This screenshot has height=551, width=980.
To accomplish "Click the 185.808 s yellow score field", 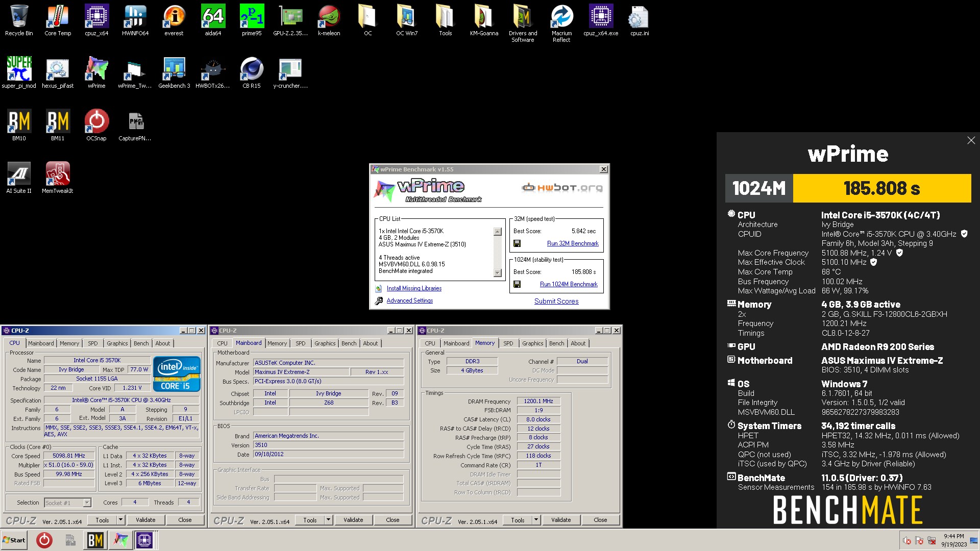I will click(881, 188).
